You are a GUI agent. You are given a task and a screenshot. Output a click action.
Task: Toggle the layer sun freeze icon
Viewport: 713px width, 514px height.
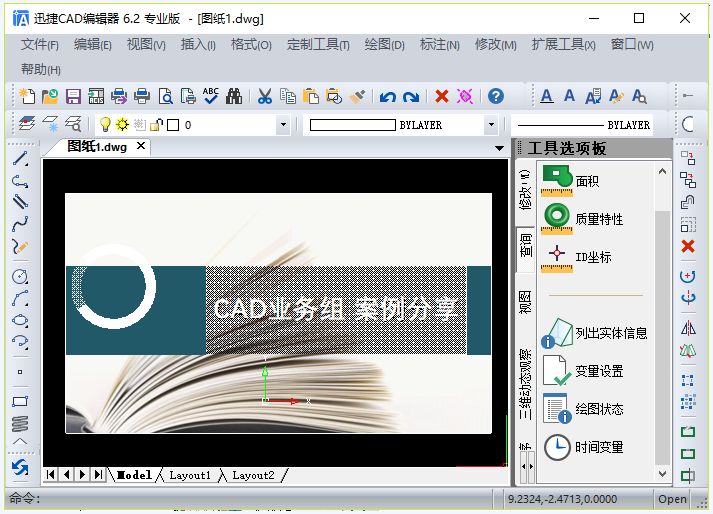pyautogui.click(x=122, y=124)
